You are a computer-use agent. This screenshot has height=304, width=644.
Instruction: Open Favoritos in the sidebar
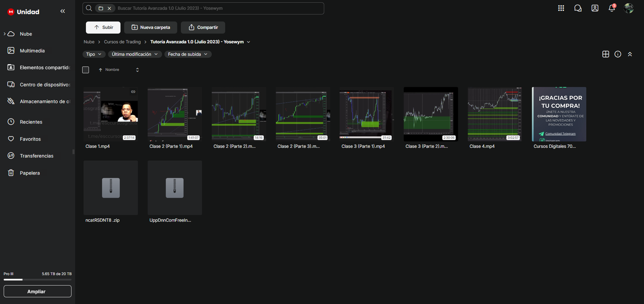(x=30, y=139)
